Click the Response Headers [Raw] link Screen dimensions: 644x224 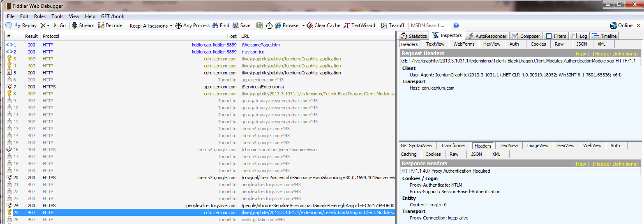(581, 164)
